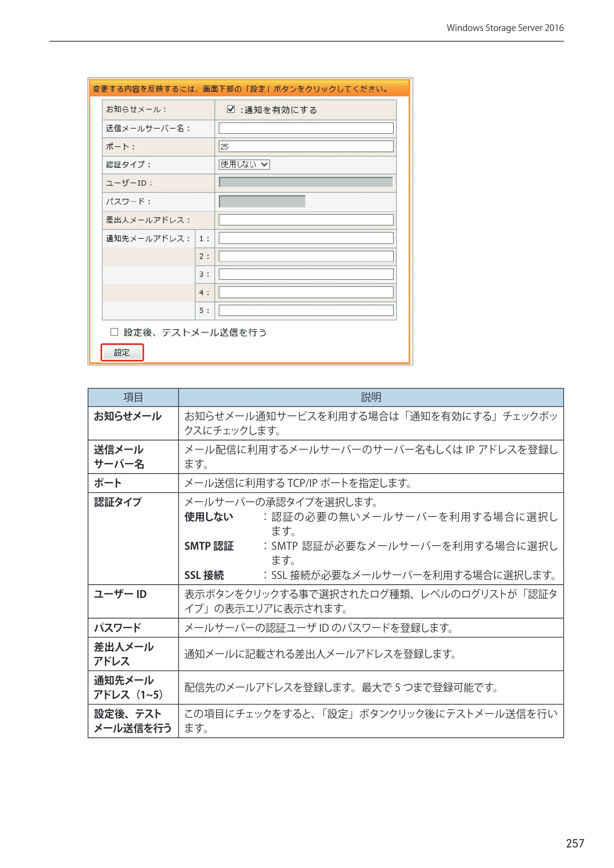Screen dimensions: 614x868
Task: Focus the 送信メールサーバー名 input field
Action: click(306, 128)
